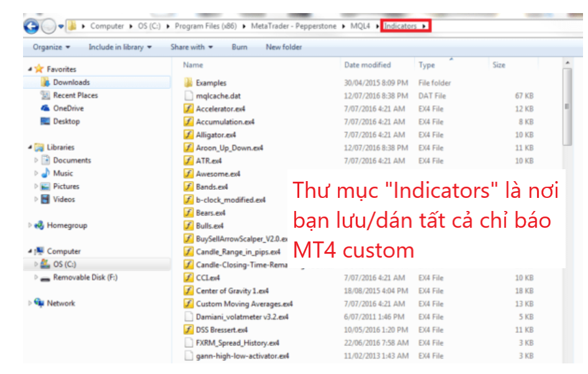Click the Burn toolbar button
Viewport: 588px width, 374px height.
coord(240,47)
